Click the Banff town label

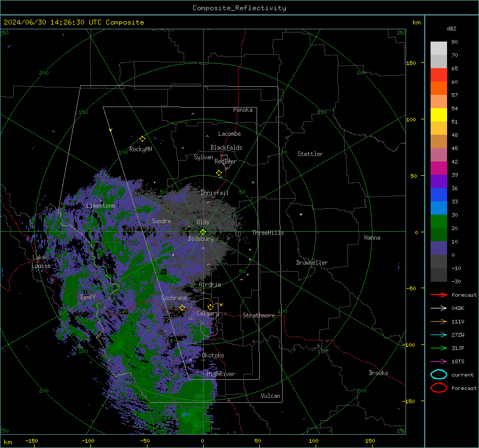click(88, 297)
